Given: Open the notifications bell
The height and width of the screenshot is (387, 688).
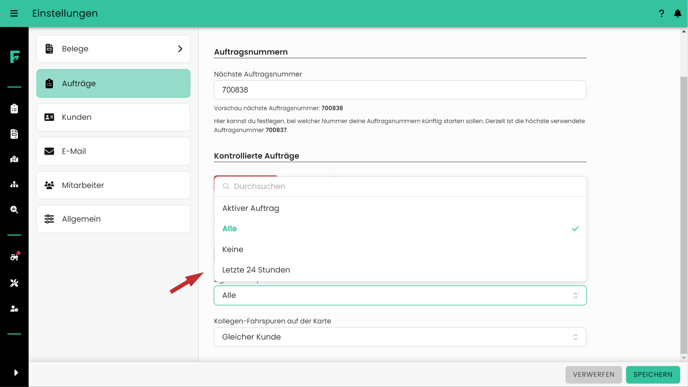Looking at the screenshot, I should click(x=677, y=14).
